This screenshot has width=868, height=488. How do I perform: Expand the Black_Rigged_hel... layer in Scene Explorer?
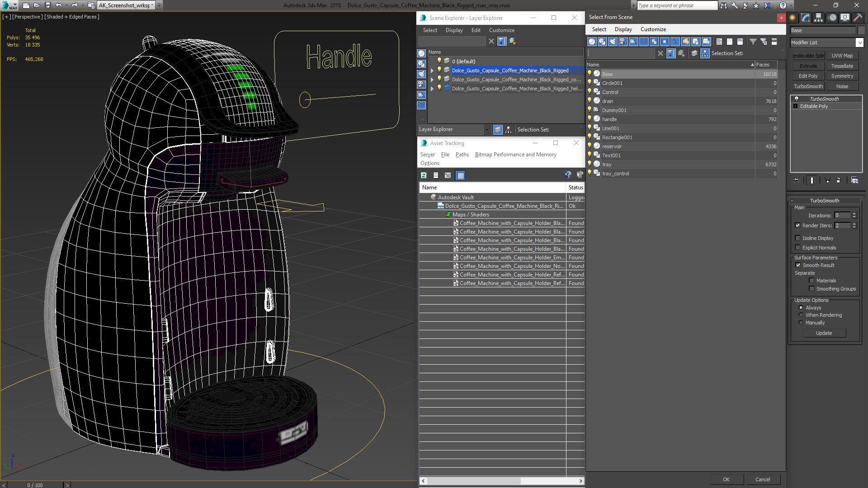432,89
